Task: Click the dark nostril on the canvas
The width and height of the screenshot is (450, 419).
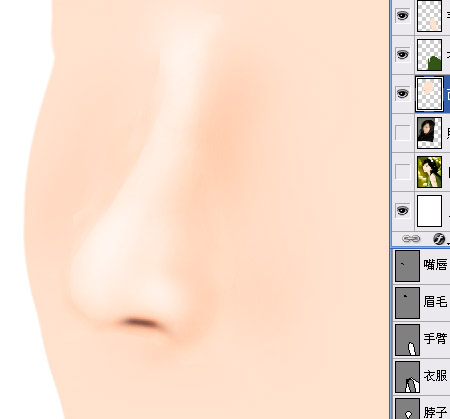Action: click(x=139, y=323)
